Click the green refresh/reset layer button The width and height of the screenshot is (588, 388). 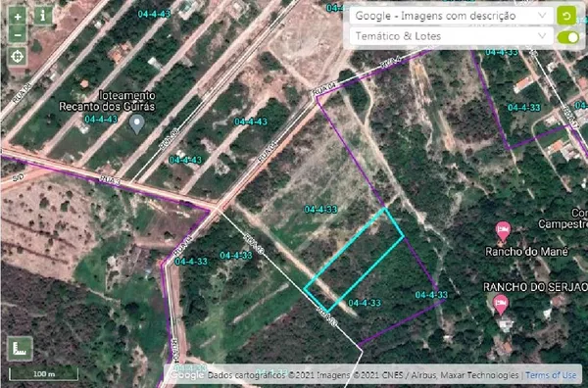[566, 16]
